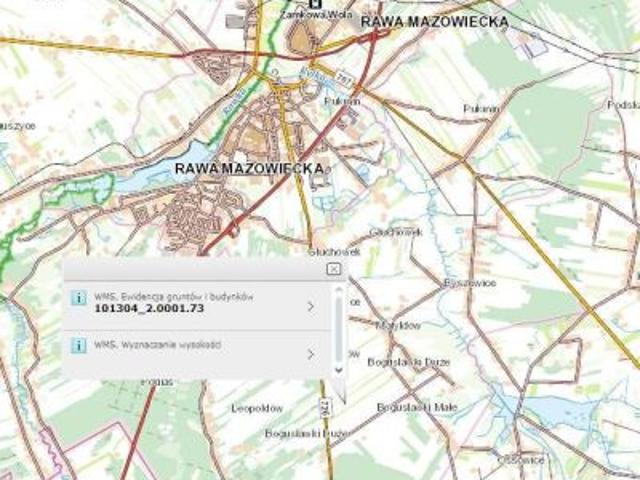This screenshot has height=480, width=640.
Task: Click the upper RAWA MAZOWIECKA municipality label
Action: pos(435,22)
